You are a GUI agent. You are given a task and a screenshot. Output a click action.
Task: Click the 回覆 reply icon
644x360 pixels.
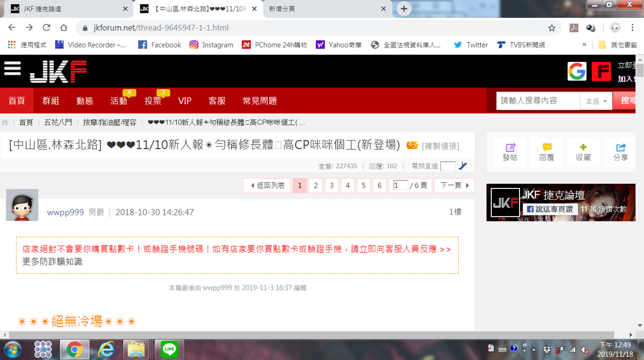click(547, 152)
